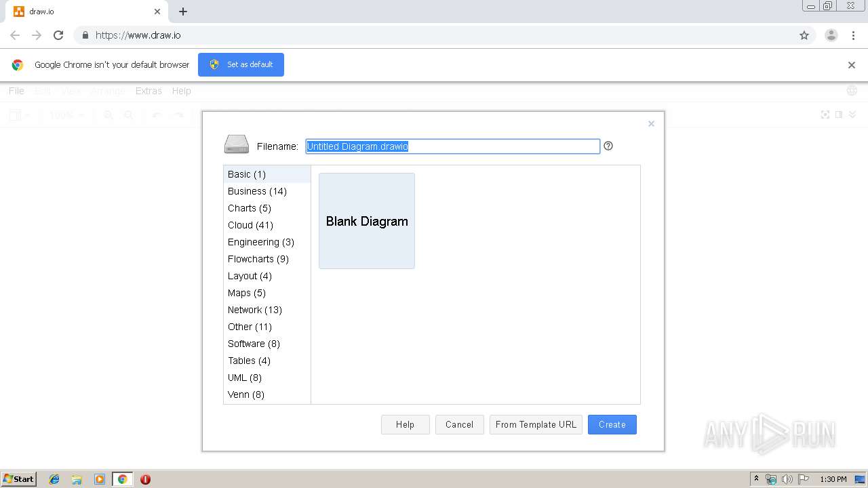Select Flowcharts (9) category

(267, 259)
